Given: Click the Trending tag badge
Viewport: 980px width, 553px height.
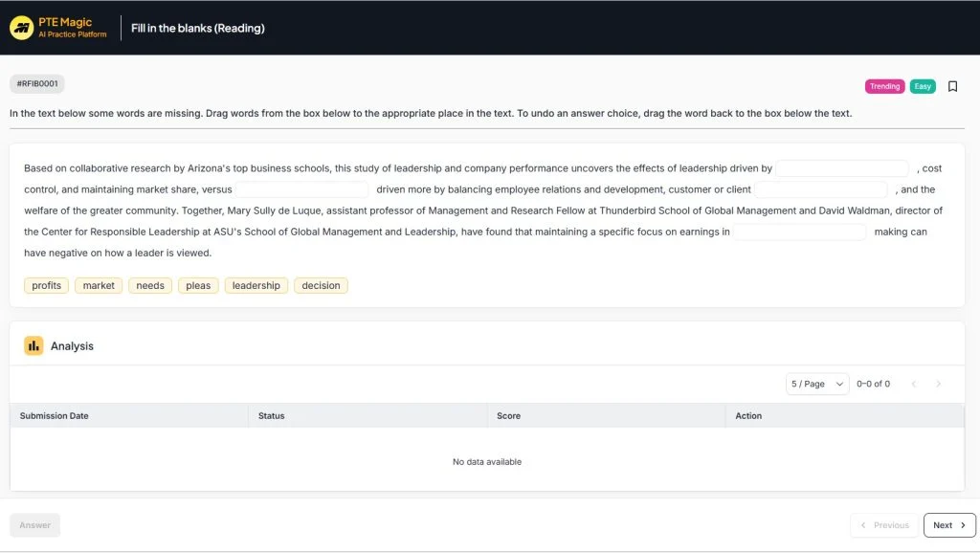Looking at the screenshot, I should (x=884, y=86).
